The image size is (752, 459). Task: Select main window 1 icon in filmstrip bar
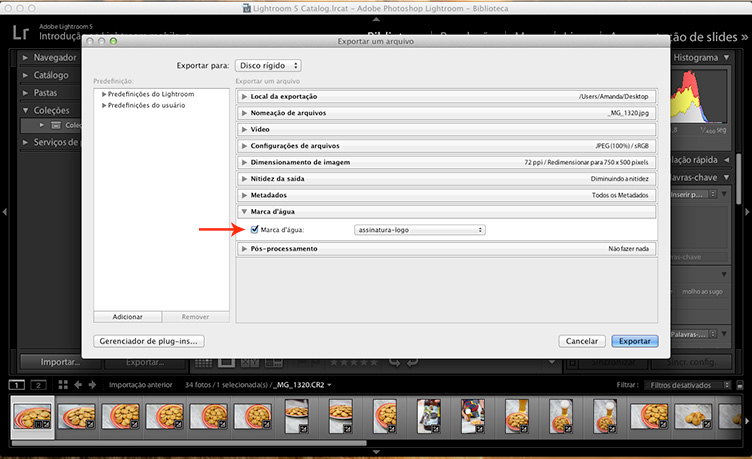(17, 385)
